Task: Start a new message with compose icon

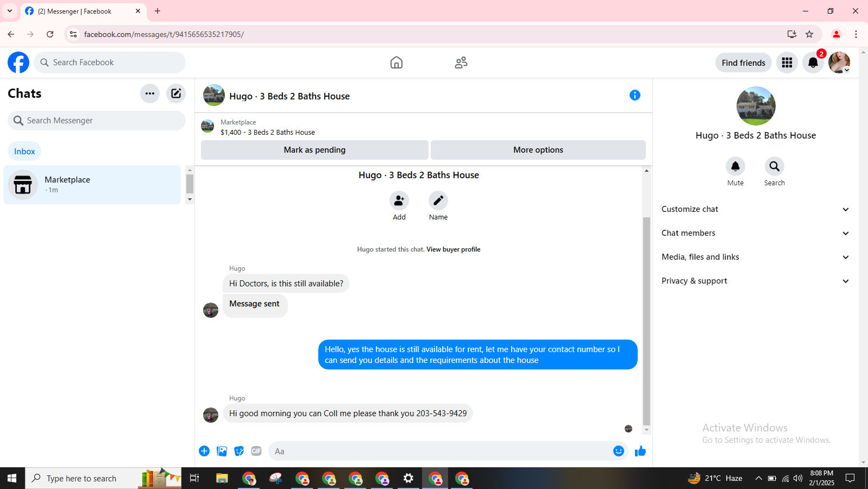Action: click(x=176, y=93)
